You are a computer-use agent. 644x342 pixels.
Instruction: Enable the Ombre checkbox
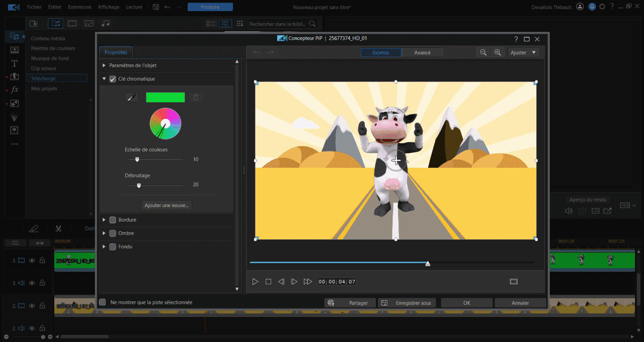113,234
